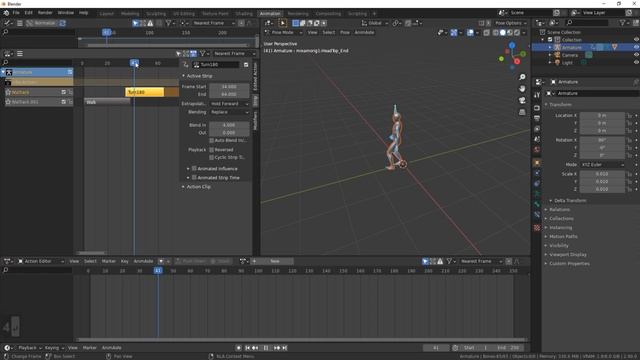This screenshot has height=360, width=640.
Task: Click the NLA editor type icon
Action: pyautogui.click(x=8, y=53)
